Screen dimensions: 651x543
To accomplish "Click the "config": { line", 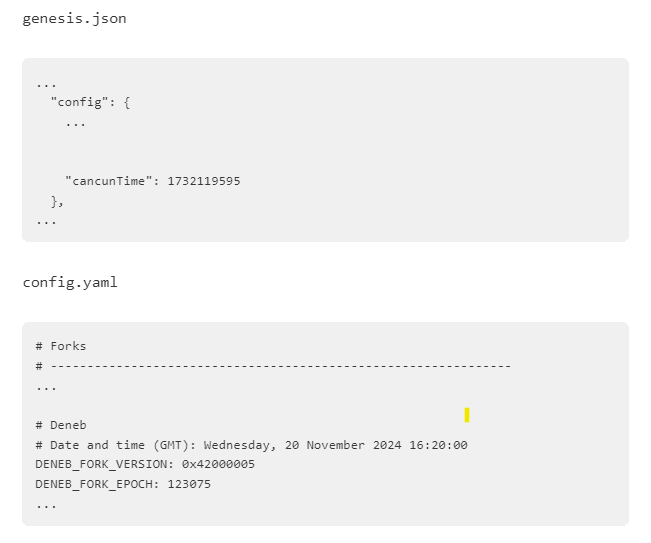I will [90, 102].
